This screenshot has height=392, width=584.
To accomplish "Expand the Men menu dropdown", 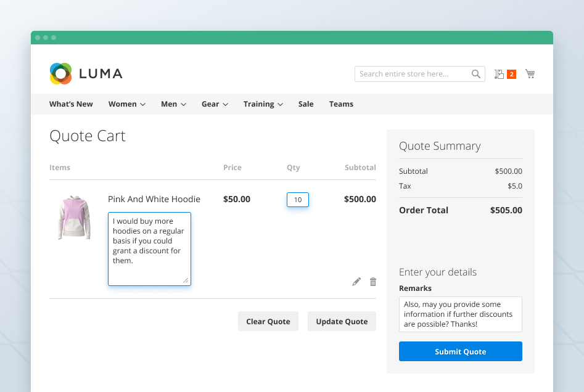I will pyautogui.click(x=173, y=104).
